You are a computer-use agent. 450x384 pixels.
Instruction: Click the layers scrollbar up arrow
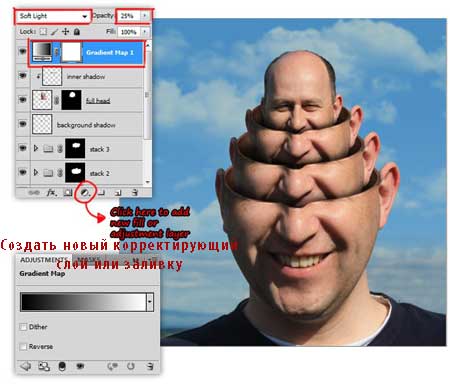148,45
